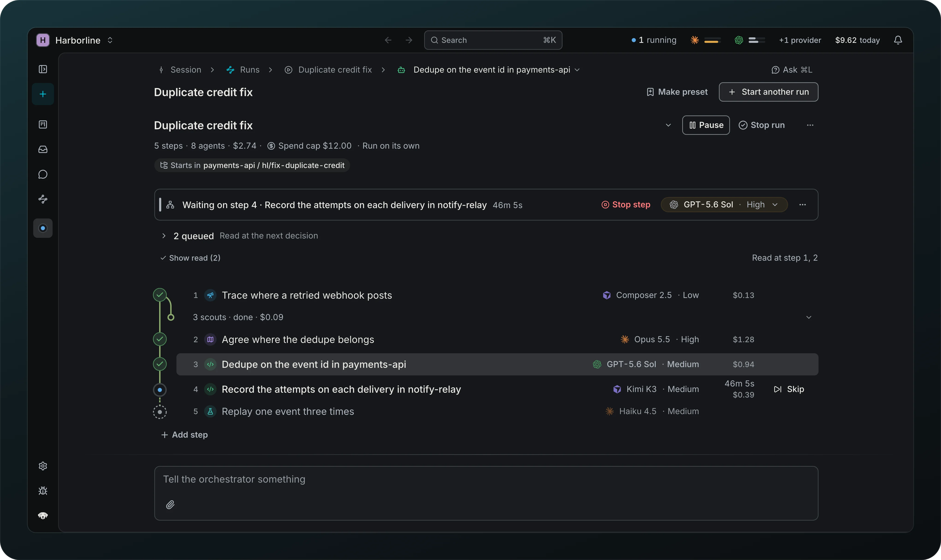Click the dog avatar icon at sidebar bottom
Screen dimensions: 941x560
coord(43,516)
